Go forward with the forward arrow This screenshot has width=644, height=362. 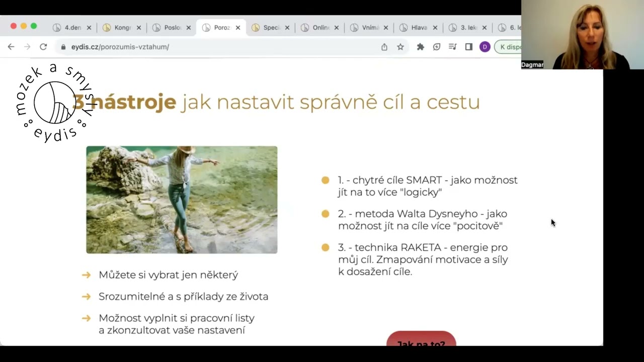pos(27,47)
